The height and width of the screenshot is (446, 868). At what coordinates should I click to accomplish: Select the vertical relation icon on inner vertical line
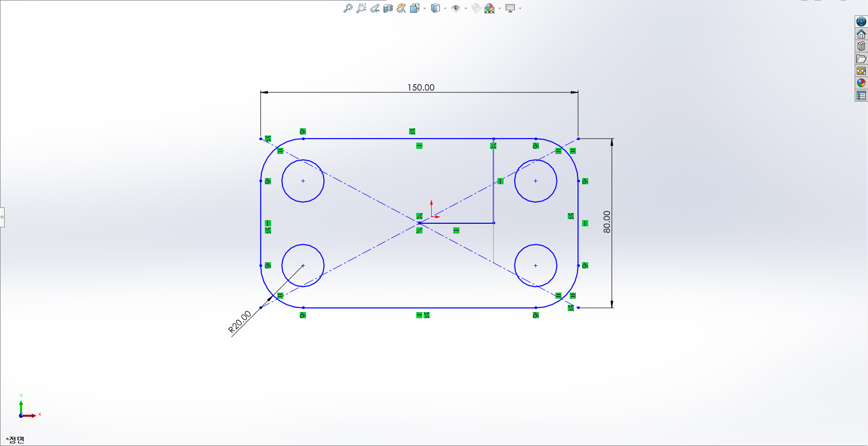click(x=500, y=181)
